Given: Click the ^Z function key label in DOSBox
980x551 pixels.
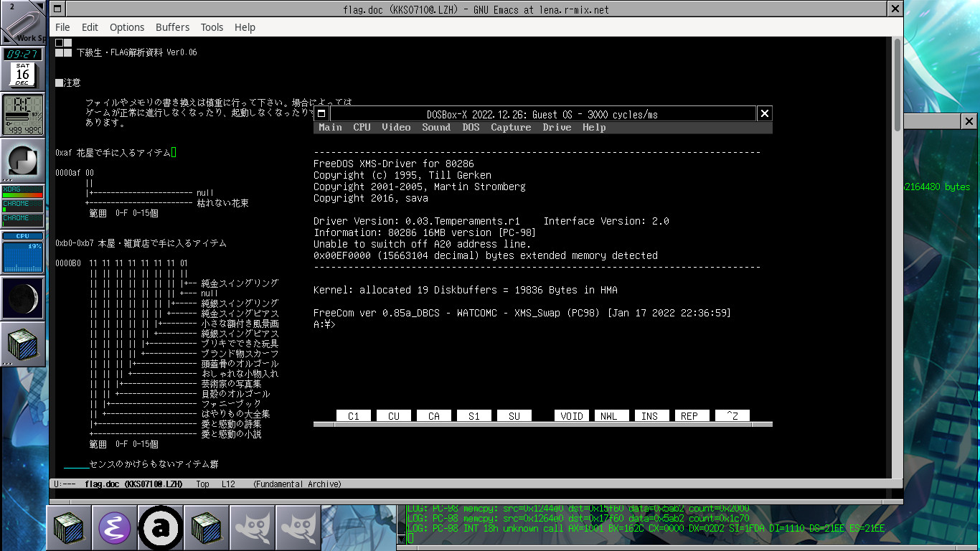Looking at the screenshot, I should click(x=732, y=416).
